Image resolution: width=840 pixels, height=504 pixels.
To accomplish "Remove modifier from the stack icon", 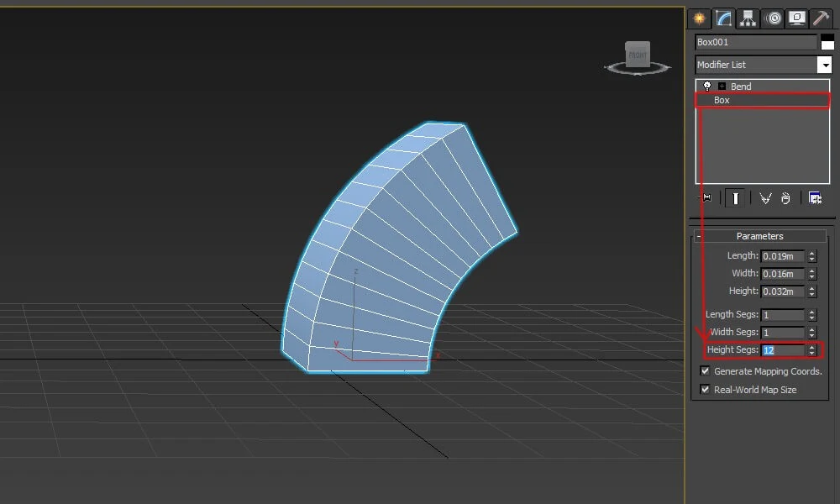I will [785, 199].
